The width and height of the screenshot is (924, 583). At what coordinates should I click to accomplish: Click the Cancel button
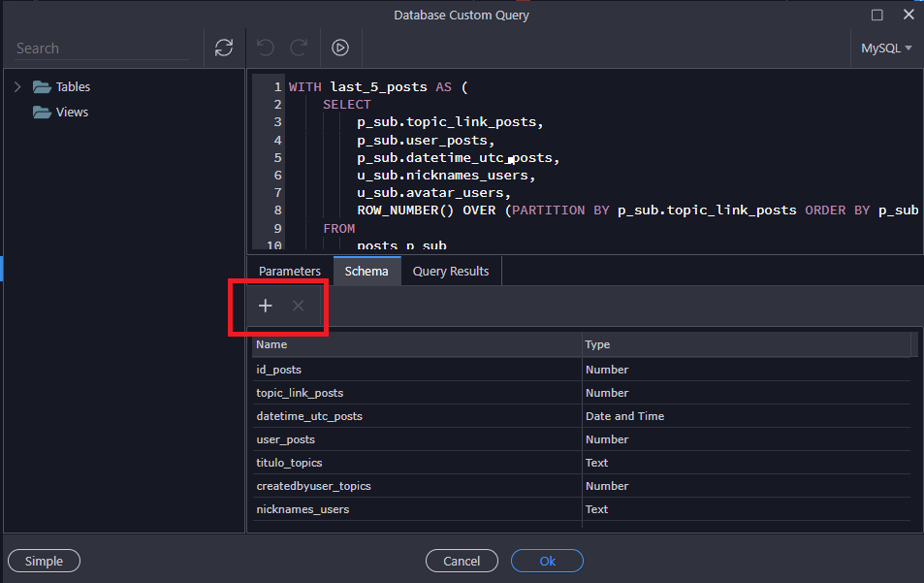click(x=462, y=562)
